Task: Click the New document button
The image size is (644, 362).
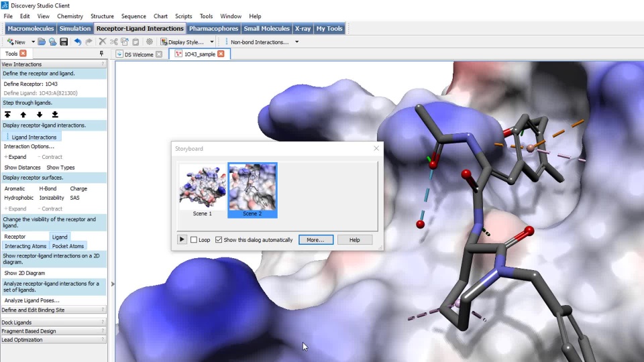Action: 16,42
